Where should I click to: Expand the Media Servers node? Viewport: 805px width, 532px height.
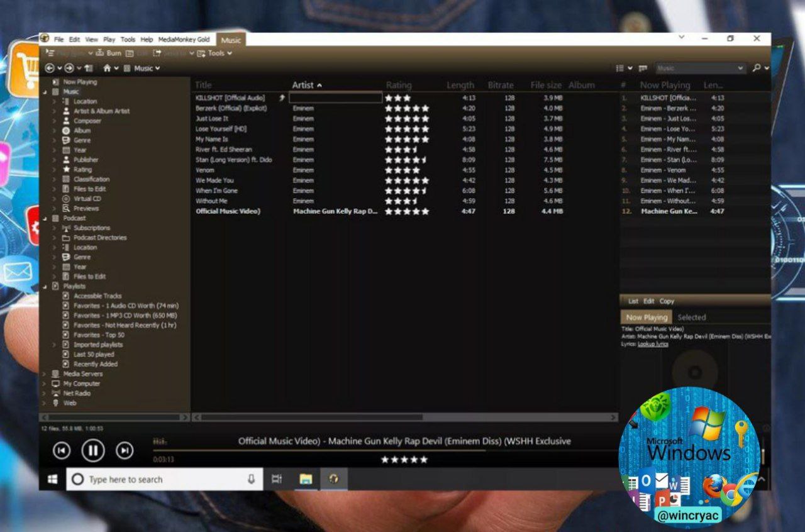45,374
